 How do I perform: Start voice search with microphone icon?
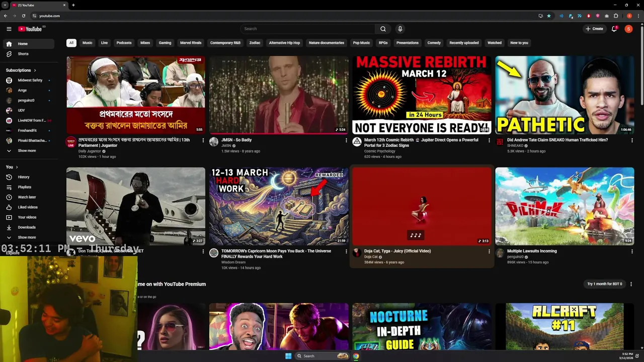pyautogui.click(x=400, y=29)
